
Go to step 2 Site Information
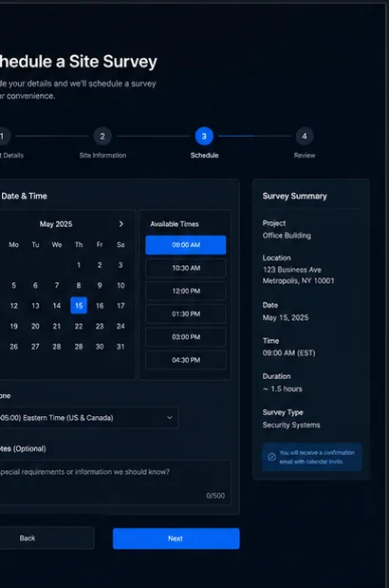pos(102,136)
